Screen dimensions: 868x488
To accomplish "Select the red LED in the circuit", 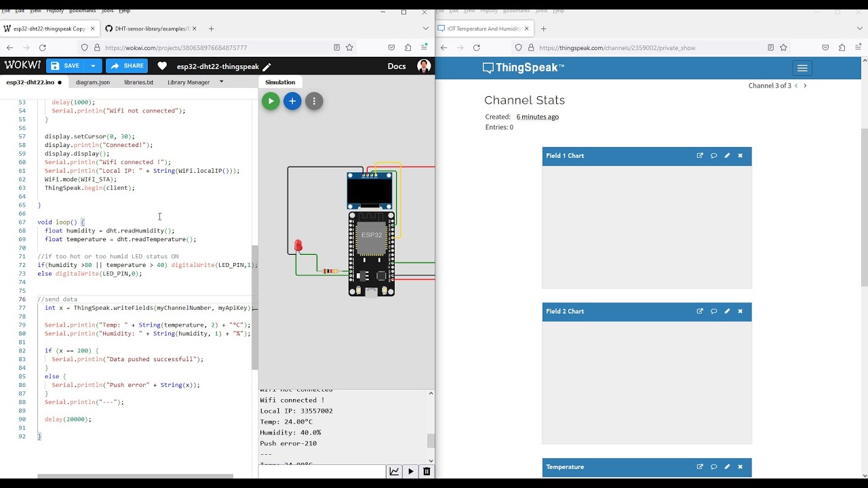I will pos(298,246).
